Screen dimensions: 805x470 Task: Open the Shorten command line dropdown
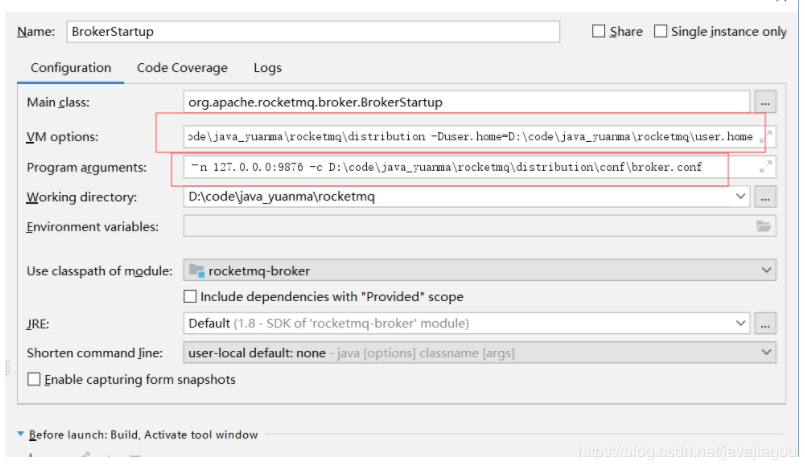coord(480,353)
